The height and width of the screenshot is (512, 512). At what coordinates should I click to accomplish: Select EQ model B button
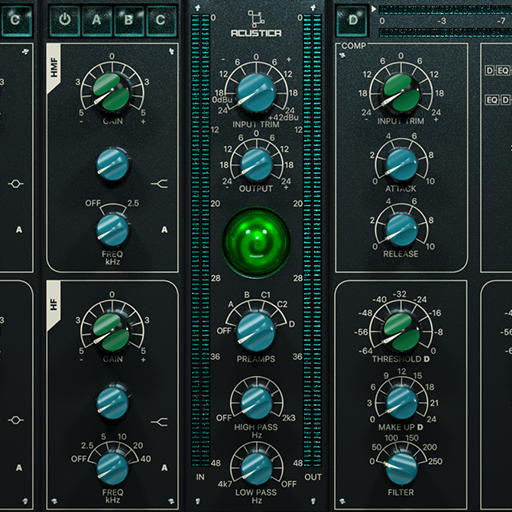point(129,21)
